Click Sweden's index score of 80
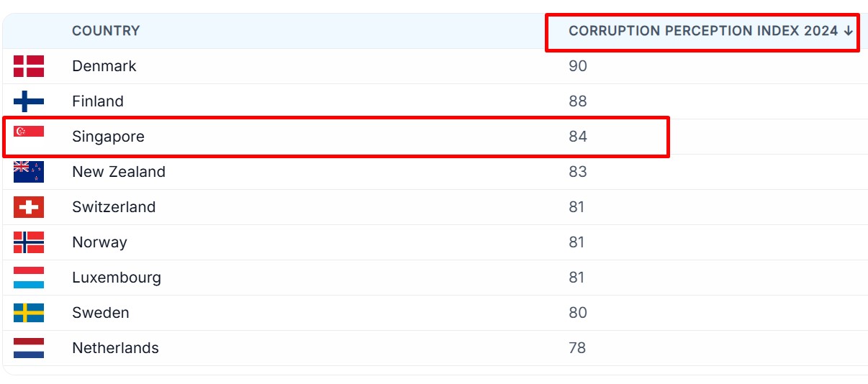868x384 pixels. [577, 313]
